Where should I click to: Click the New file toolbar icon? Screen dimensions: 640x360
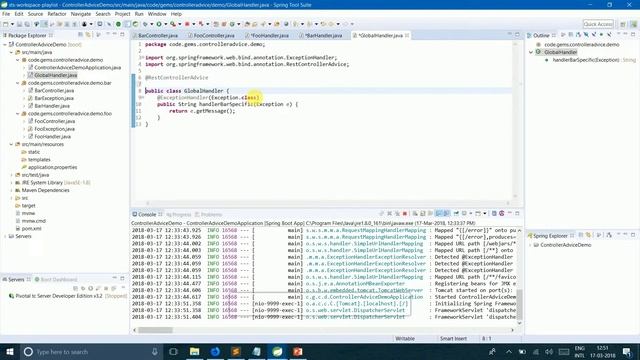(x=6, y=24)
